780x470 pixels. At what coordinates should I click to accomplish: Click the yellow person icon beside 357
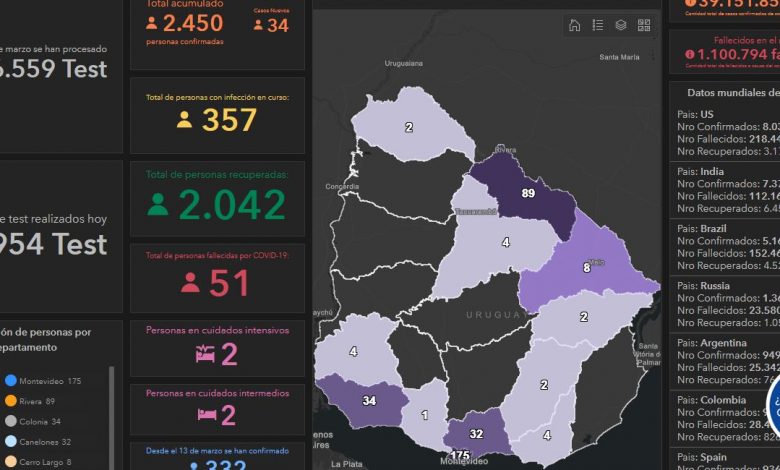click(184, 120)
